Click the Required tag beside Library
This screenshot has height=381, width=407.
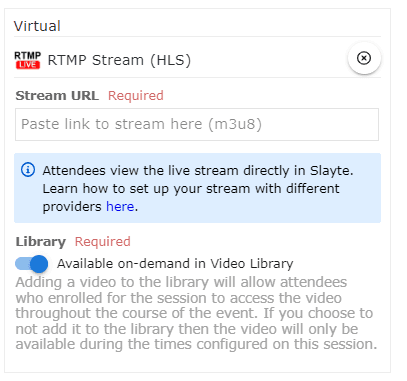(103, 242)
